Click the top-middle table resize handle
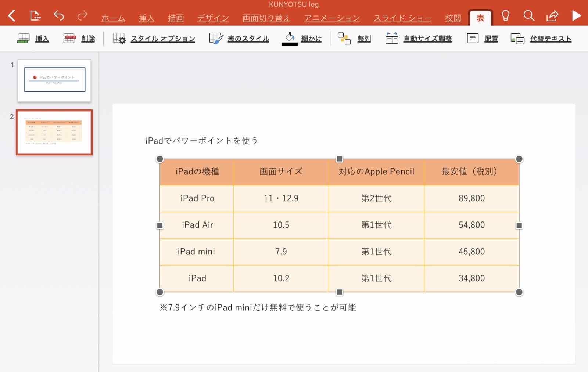588x372 pixels. point(339,159)
